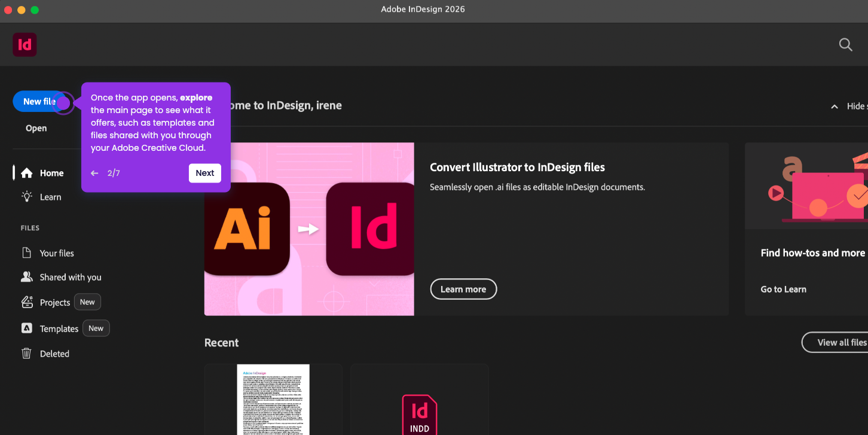Click the New badge next to Projects

[x=87, y=302]
